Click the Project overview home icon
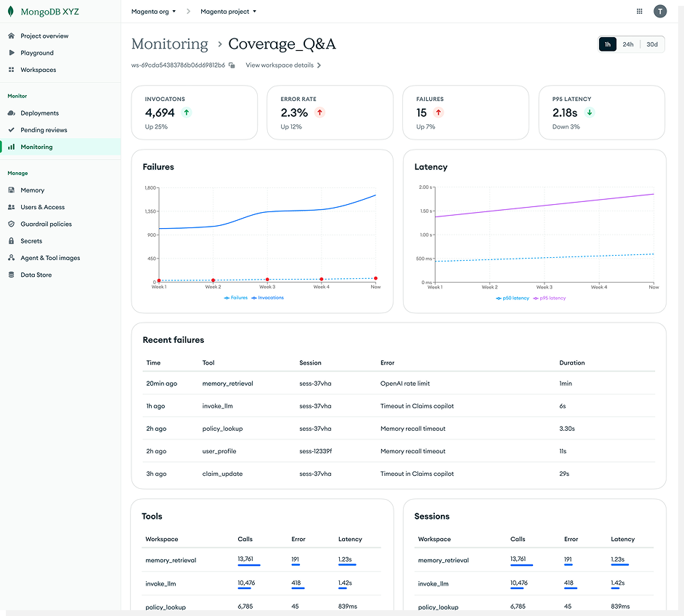 coord(12,36)
